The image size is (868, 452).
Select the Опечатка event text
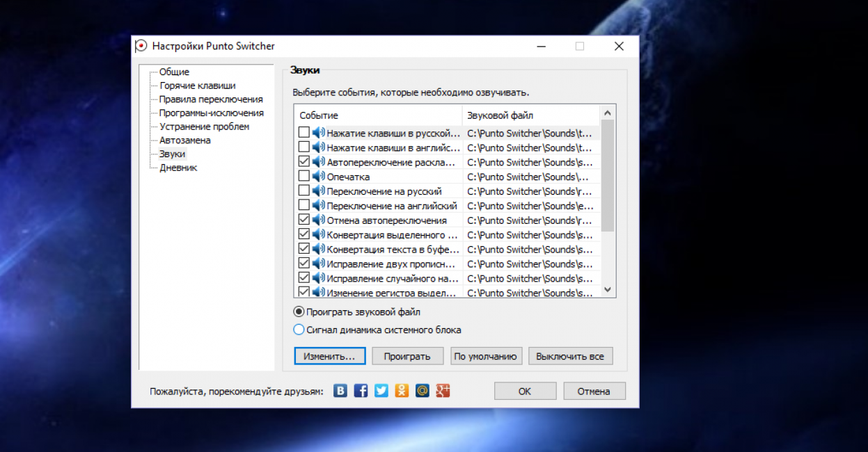point(348,177)
